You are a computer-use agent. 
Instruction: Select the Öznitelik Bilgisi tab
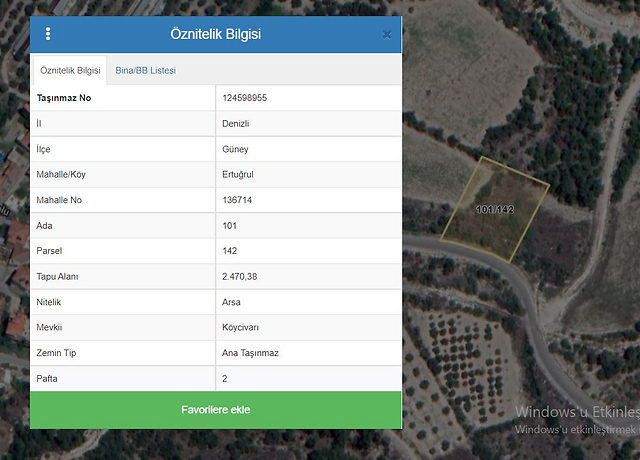pos(70,71)
